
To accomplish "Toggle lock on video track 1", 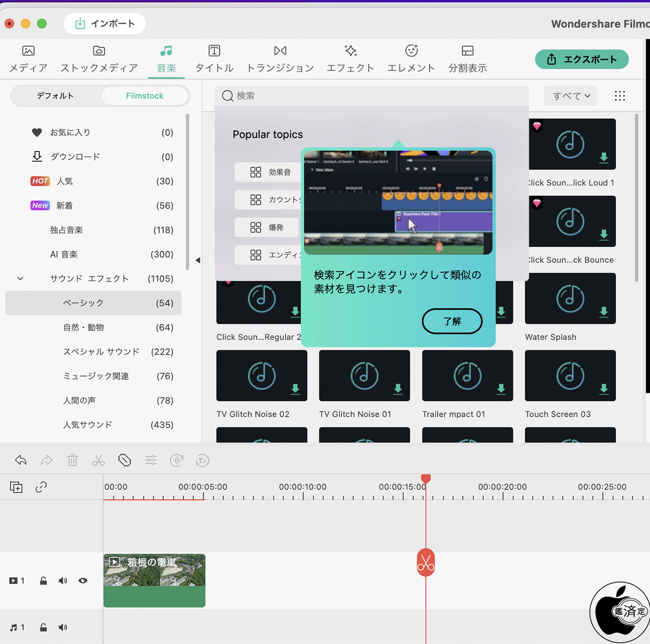I will [x=43, y=581].
